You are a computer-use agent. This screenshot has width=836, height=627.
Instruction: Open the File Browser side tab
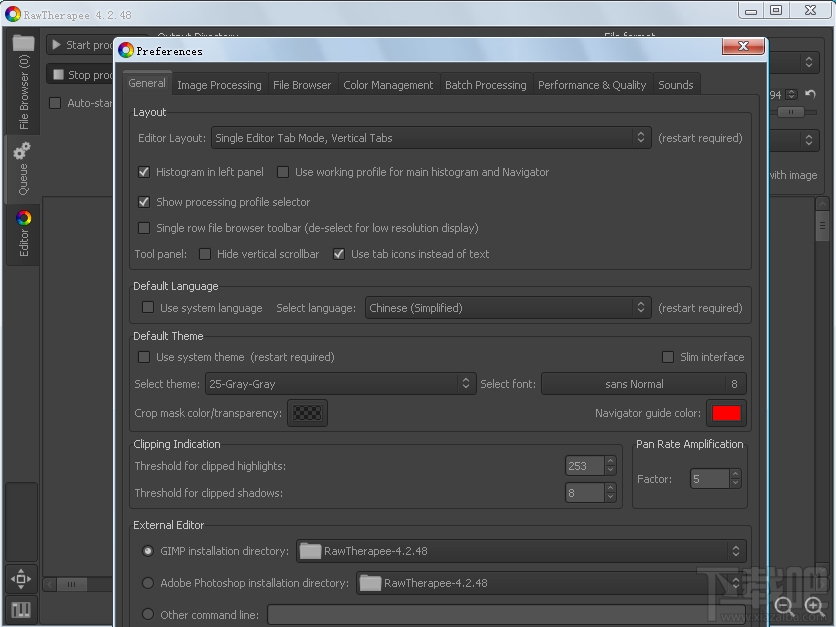[23, 82]
